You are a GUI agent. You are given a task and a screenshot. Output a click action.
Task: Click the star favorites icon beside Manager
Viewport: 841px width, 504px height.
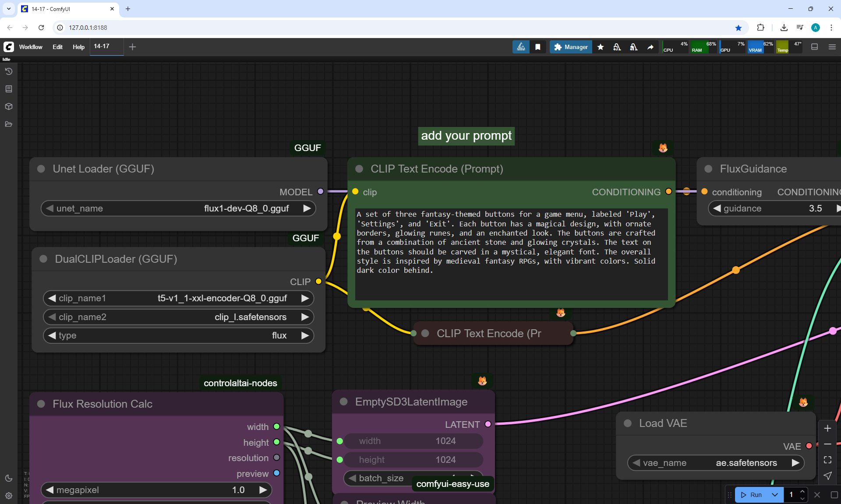(x=601, y=47)
